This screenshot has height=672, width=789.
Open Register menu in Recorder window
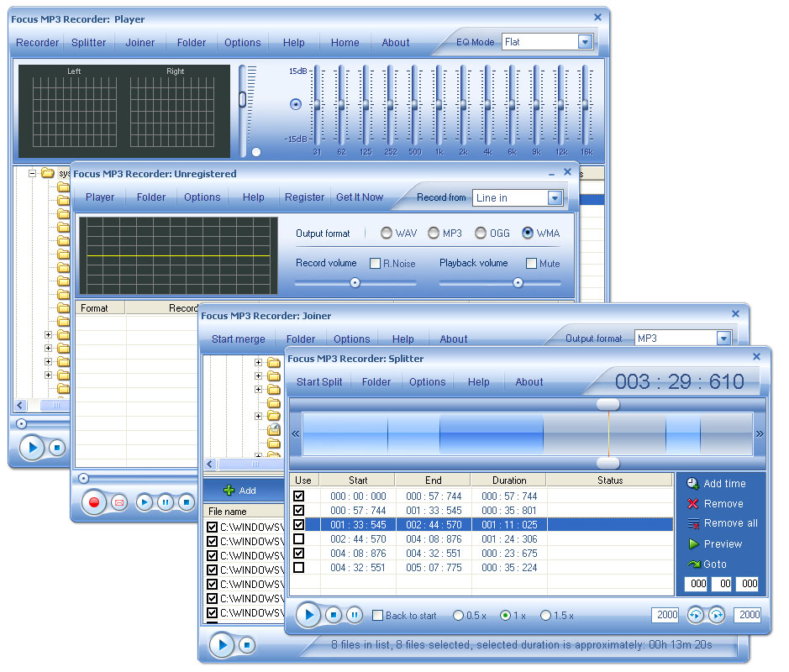pyautogui.click(x=304, y=197)
